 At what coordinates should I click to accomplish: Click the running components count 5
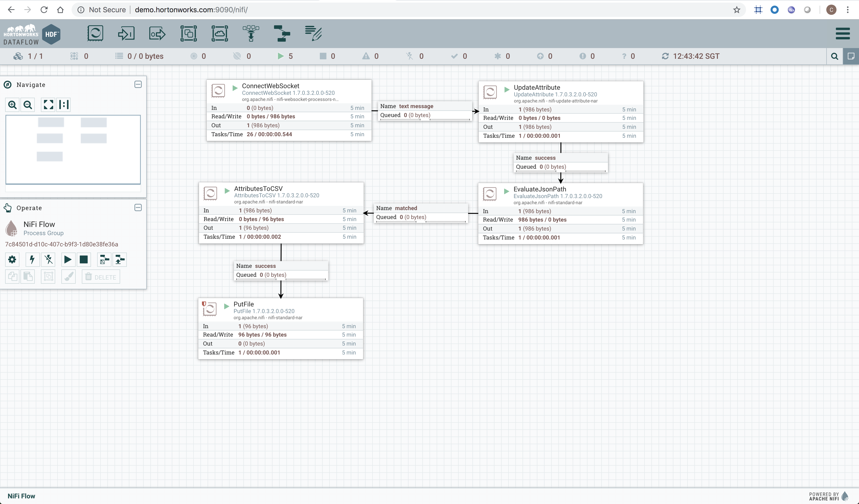(x=285, y=56)
